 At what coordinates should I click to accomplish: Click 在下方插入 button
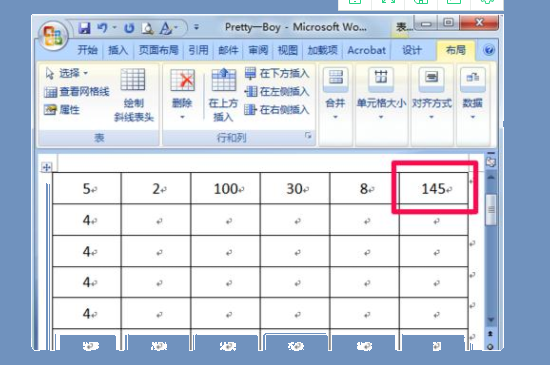coord(277,73)
